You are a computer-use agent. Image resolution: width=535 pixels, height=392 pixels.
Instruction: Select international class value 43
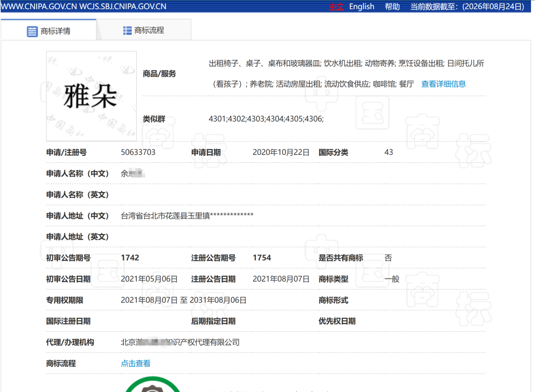389,152
